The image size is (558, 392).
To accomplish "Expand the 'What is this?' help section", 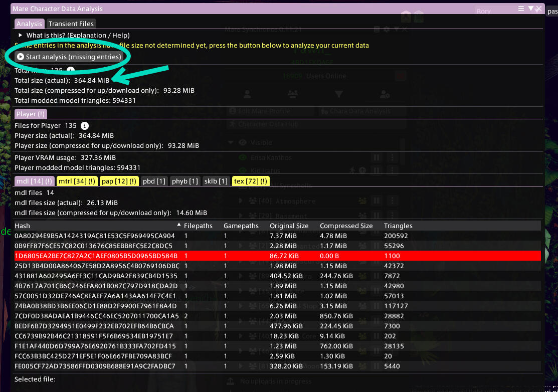I will 21,35.
